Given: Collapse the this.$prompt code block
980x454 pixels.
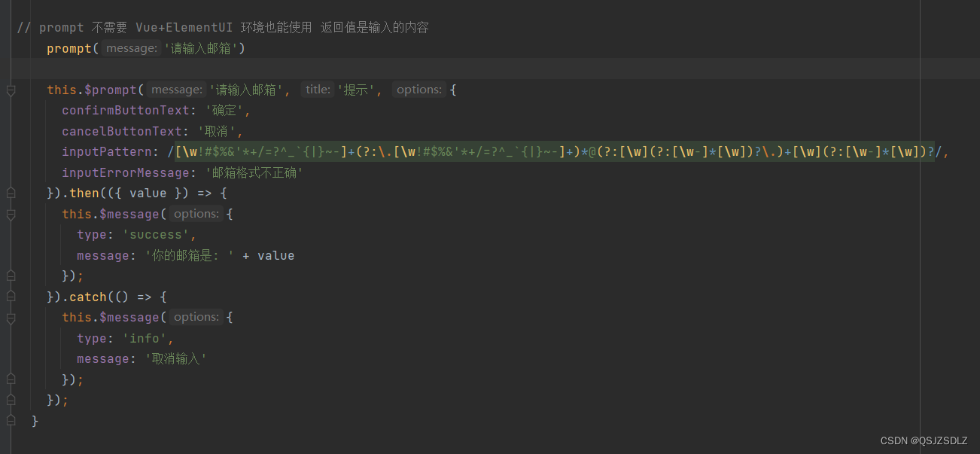Looking at the screenshot, I should (x=11, y=89).
